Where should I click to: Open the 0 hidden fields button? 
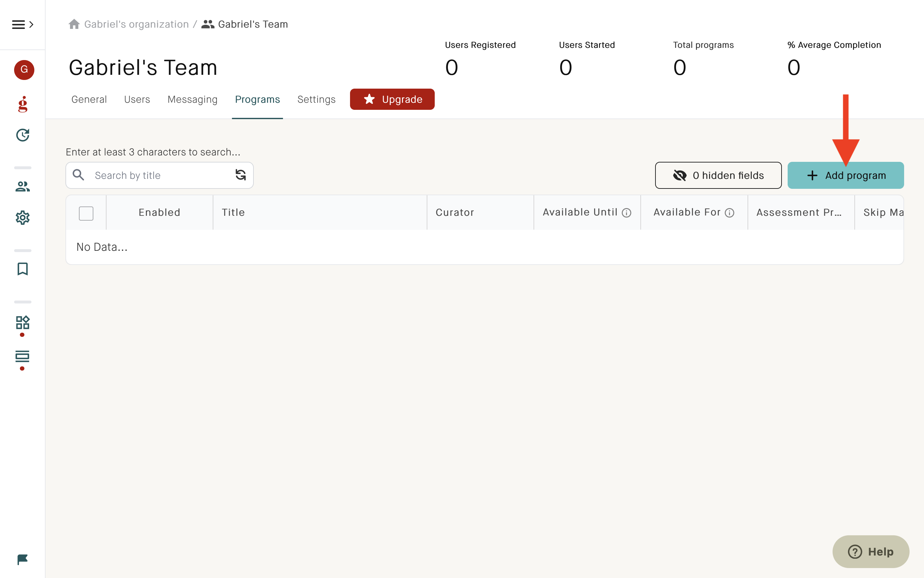(718, 175)
